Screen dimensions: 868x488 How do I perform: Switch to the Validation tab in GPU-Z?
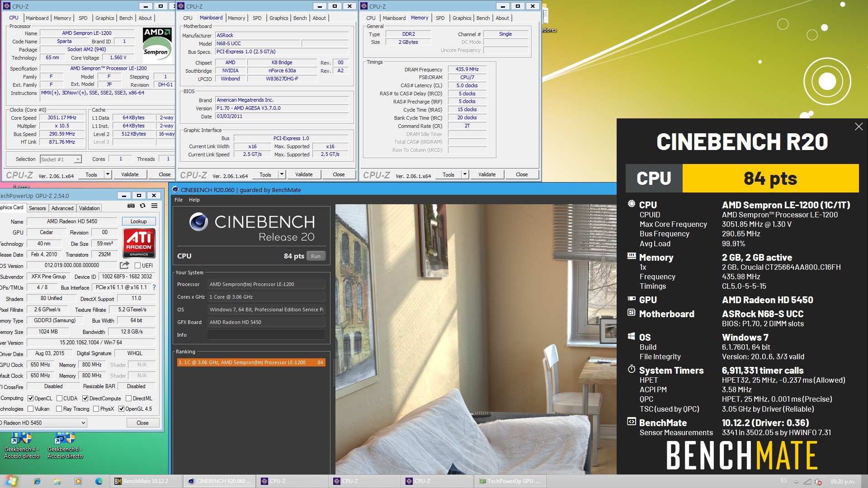tap(89, 208)
